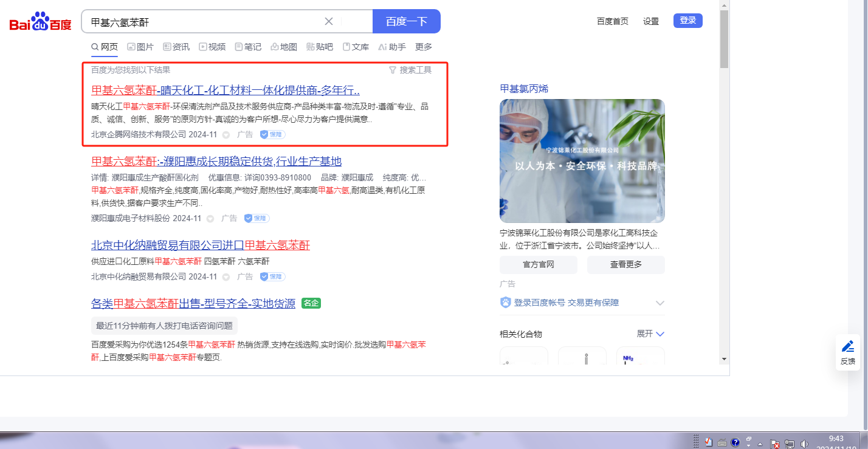
Task: Open the volume speaker icon in system tray
Action: [x=805, y=443]
